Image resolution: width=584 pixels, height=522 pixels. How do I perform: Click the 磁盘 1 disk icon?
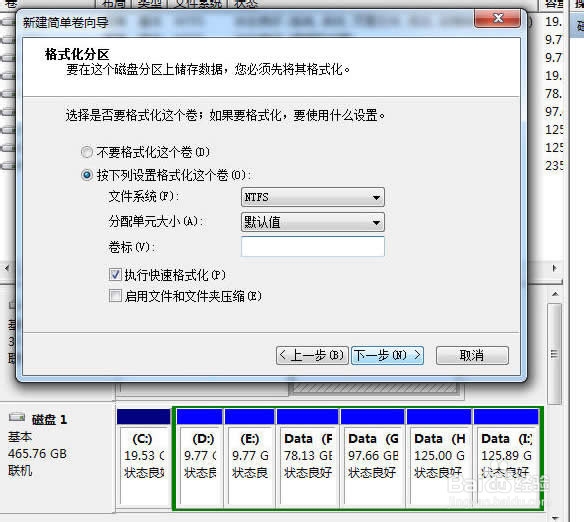tap(17, 417)
